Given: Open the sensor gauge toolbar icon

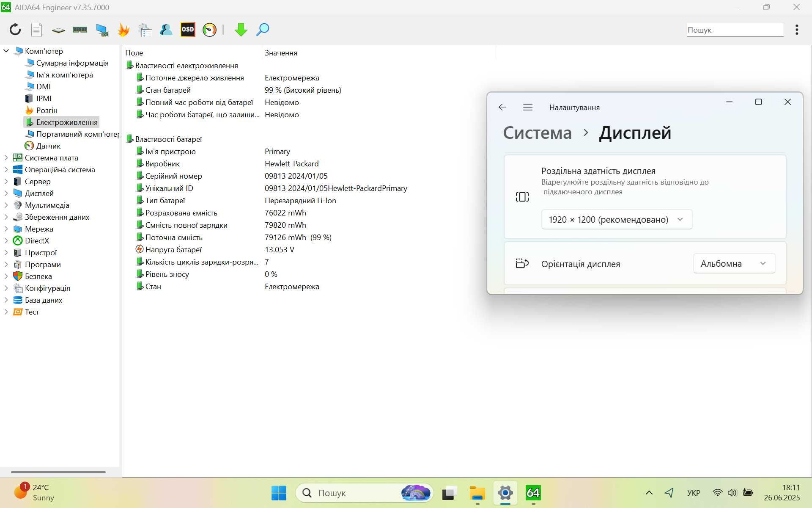Looking at the screenshot, I should click(209, 30).
